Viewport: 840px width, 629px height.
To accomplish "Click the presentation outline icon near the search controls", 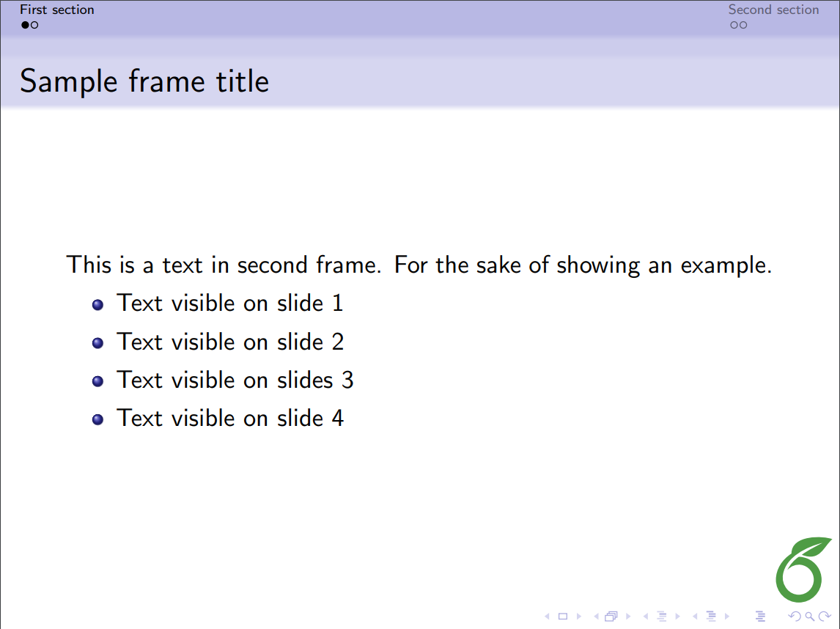I will pyautogui.click(x=760, y=617).
